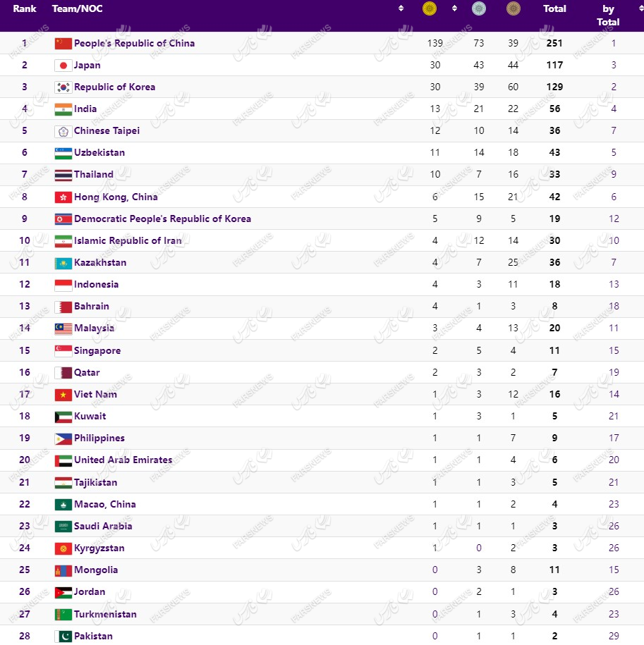This screenshot has height=645, width=644.
Task: Click the bronze medal header icon
Action: pyautogui.click(x=513, y=8)
